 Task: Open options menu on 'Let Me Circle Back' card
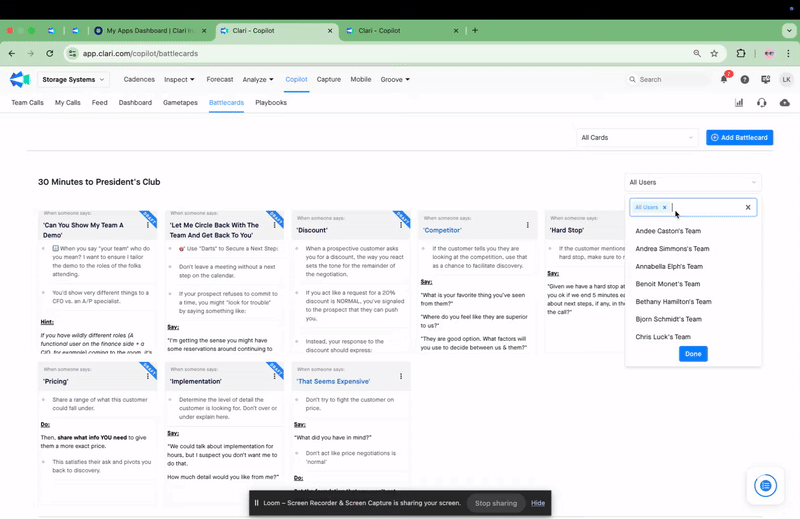point(274,225)
